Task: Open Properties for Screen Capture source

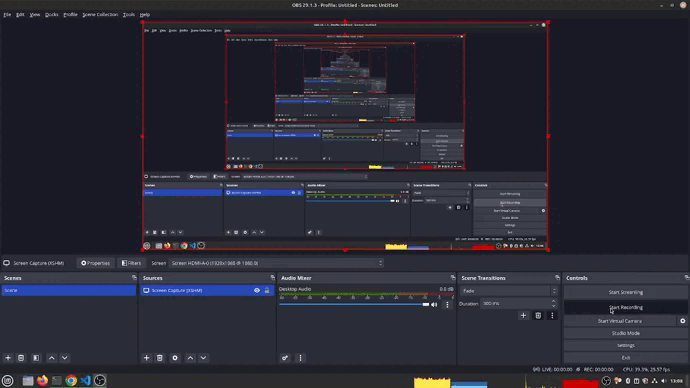Action: 95,263
